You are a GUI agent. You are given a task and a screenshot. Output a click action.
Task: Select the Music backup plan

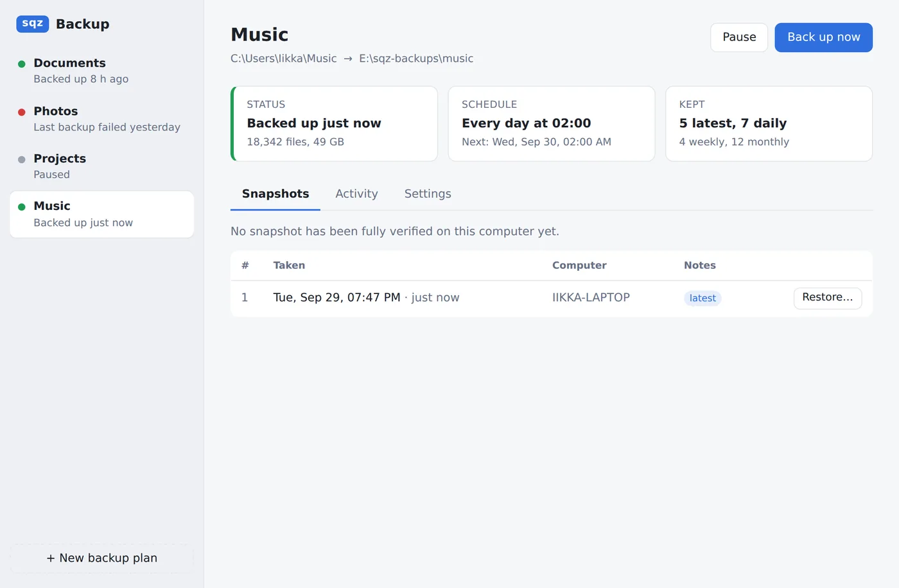click(x=101, y=214)
